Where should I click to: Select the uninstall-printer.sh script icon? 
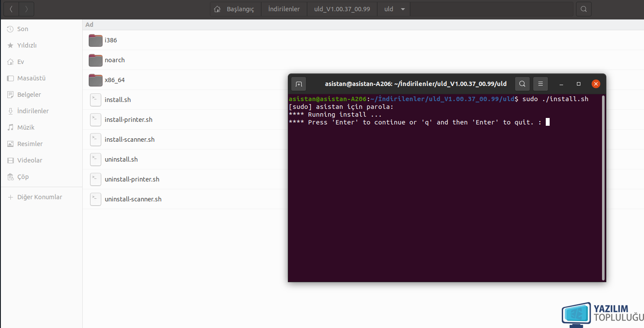pos(96,179)
